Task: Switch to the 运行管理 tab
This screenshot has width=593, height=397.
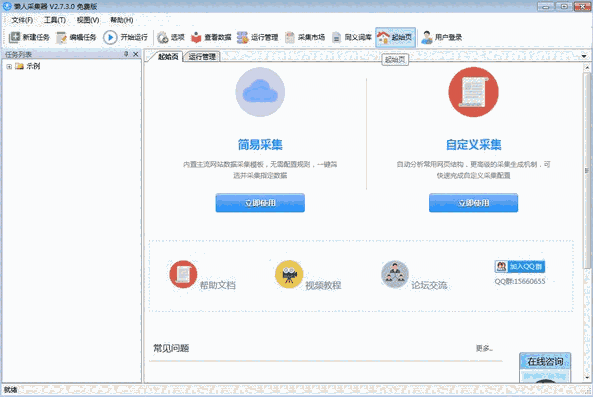Action: (x=202, y=57)
